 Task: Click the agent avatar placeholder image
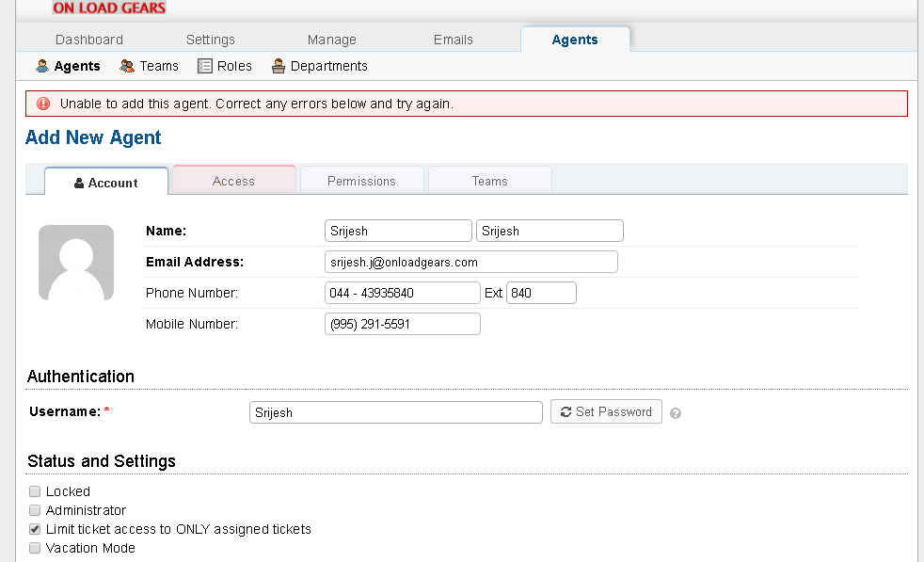pyautogui.click(x=76, y=264)
